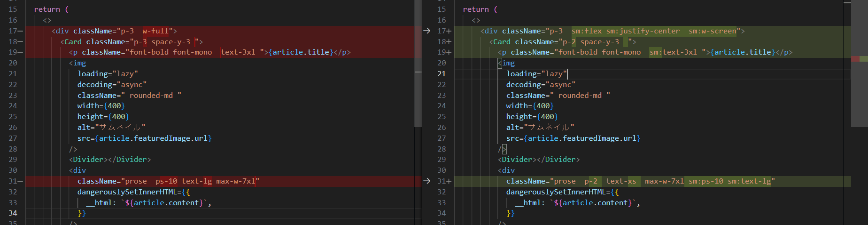The image size is (868, 225).
Task: Click 'sm:ps-10' in the right pane line 31
Action: click(x=706, y=181)
